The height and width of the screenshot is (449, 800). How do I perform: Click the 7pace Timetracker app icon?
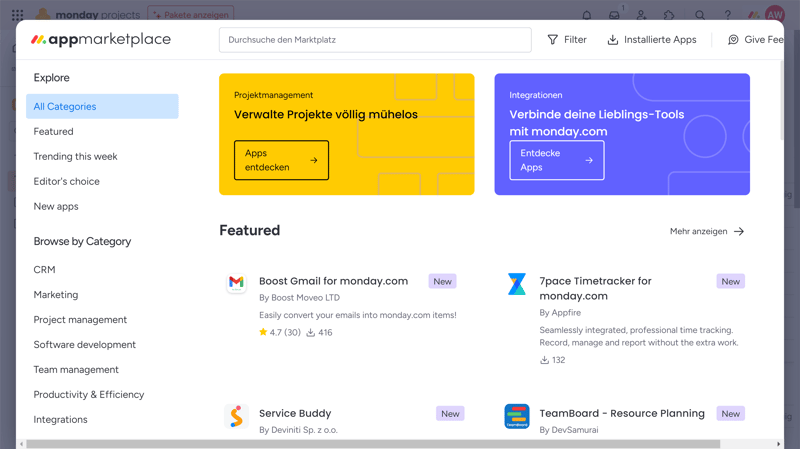coord(516,285)
